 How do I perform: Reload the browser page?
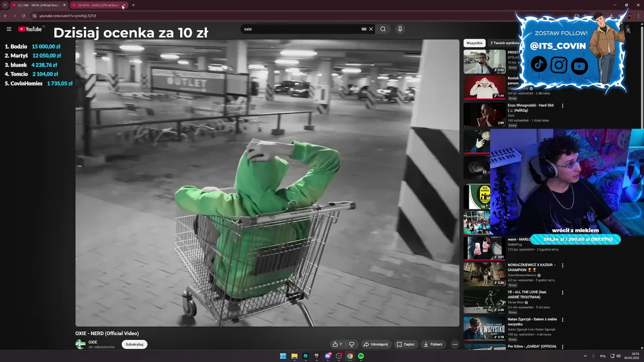[x=24, y=16]
